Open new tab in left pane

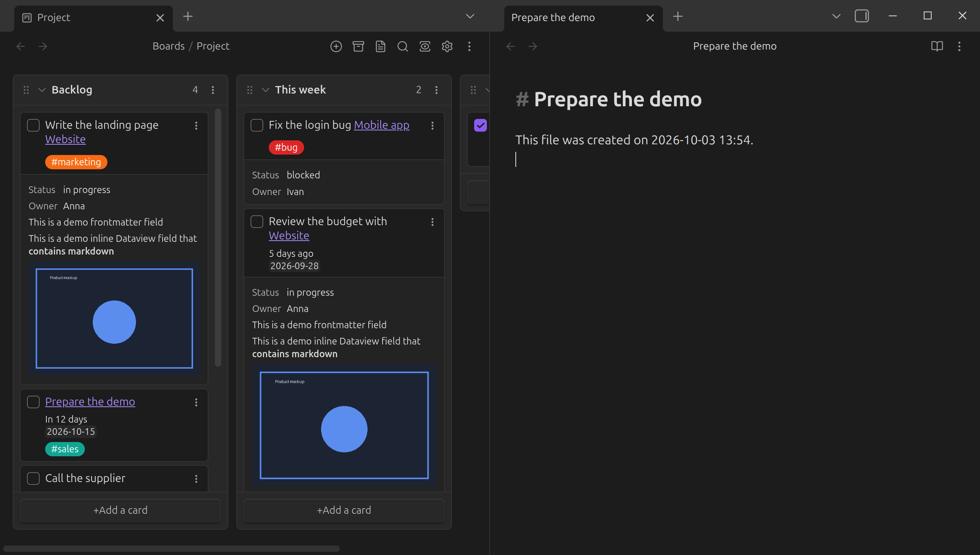click(x=188, y=16)
